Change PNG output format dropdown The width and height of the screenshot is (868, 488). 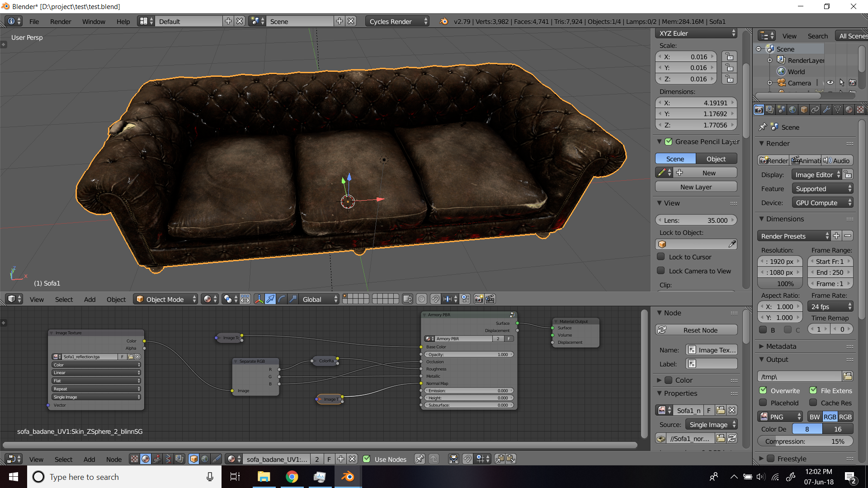click(780, 416)
